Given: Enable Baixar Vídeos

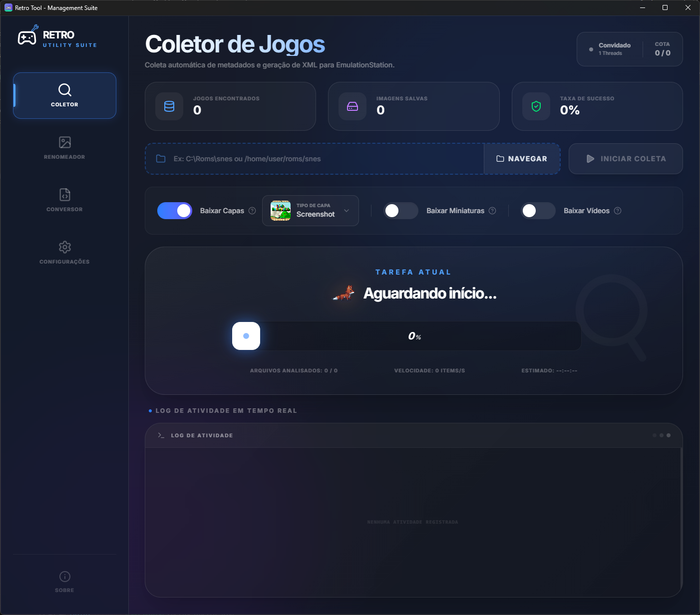Looking at the screenshot, I should coord(538,211).
